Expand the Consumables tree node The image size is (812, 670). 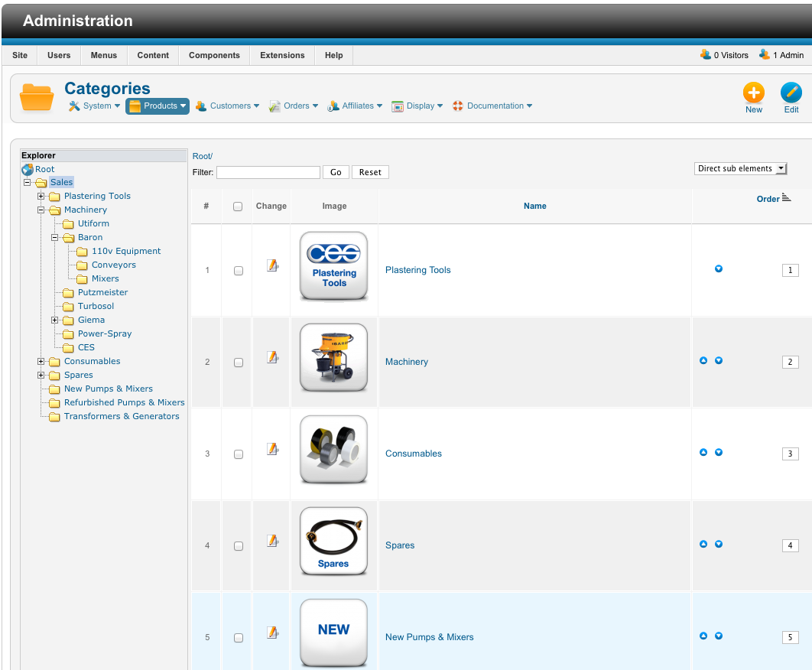tap(41, 361)
